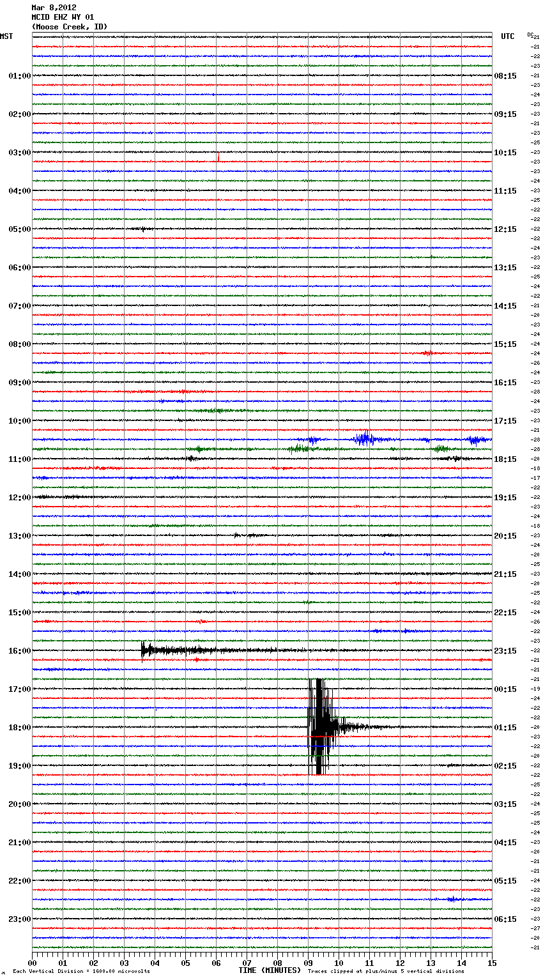Viewport: 543px width, 980px height.
Task: Click the date text 'Mar 8,2012'
Action: tap(54, 8)
